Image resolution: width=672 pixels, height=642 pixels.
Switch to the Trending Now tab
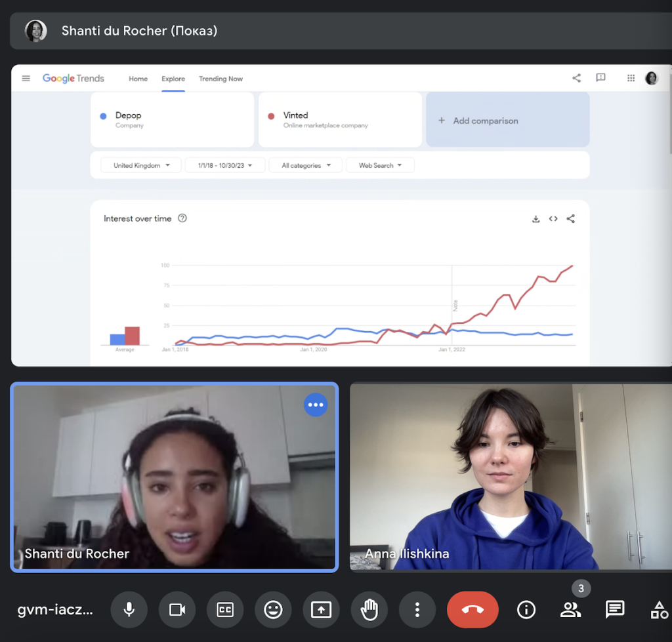[220, 79]
